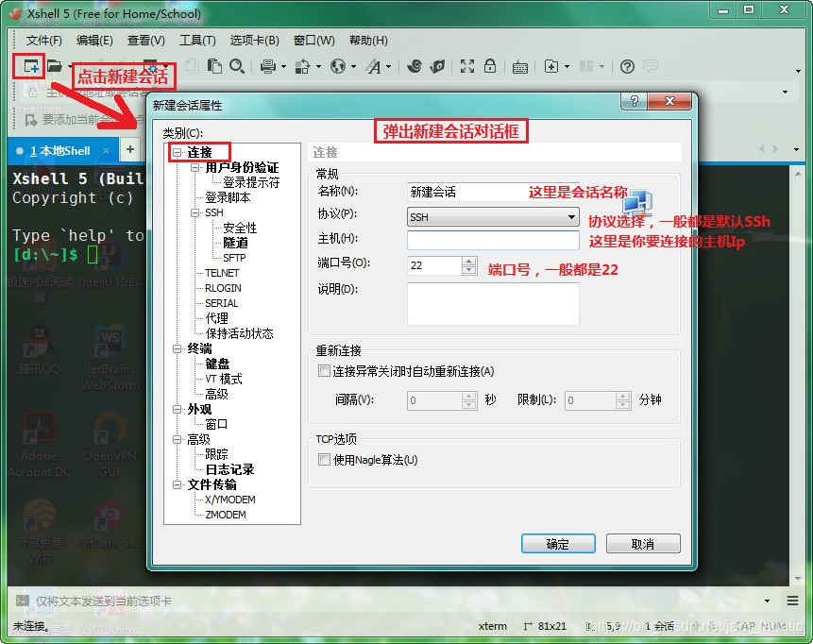
Task: Collapse the 终端 tree node
Action: (178, 348)
